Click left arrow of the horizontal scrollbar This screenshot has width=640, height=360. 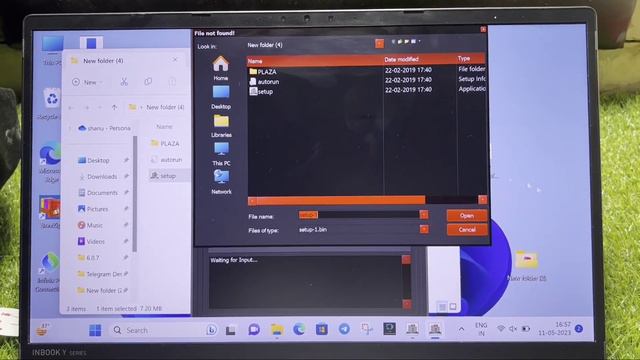tap(252, 200)
